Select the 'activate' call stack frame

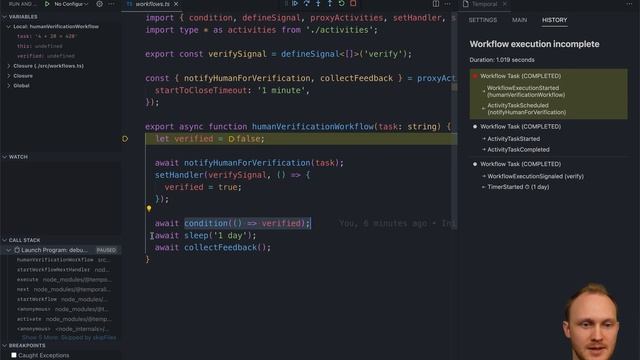(64, 319)
